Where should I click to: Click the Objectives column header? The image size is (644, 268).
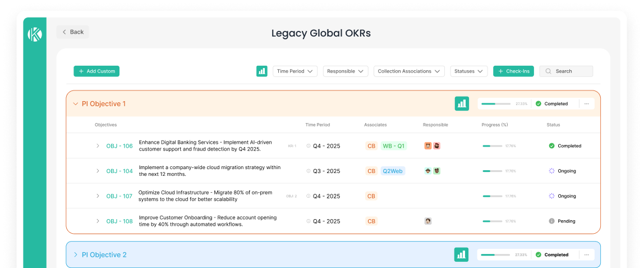point(106,125)
